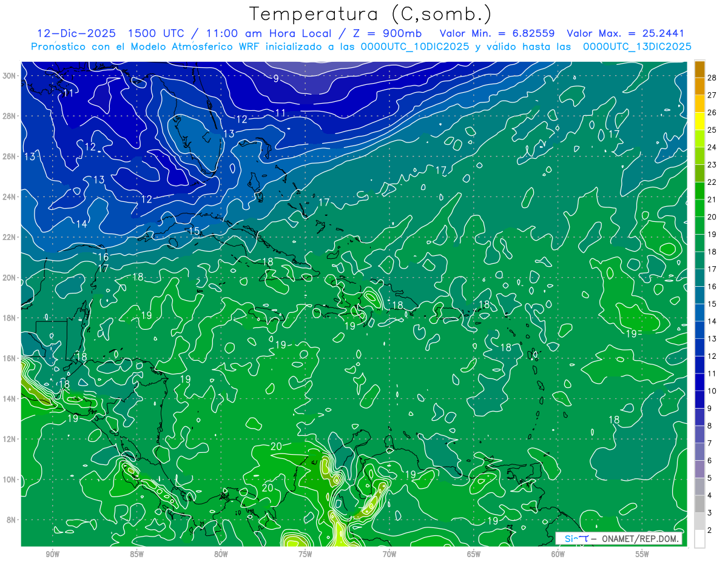Click the green swatch between legend 20 and 21
The image size is (728, 562).
click(x=699, y=208)
